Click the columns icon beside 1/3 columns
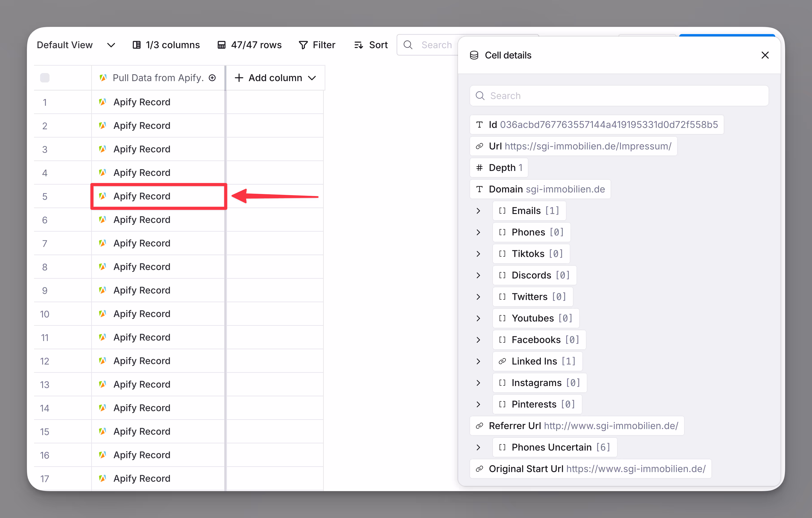 tap(137, 45)
